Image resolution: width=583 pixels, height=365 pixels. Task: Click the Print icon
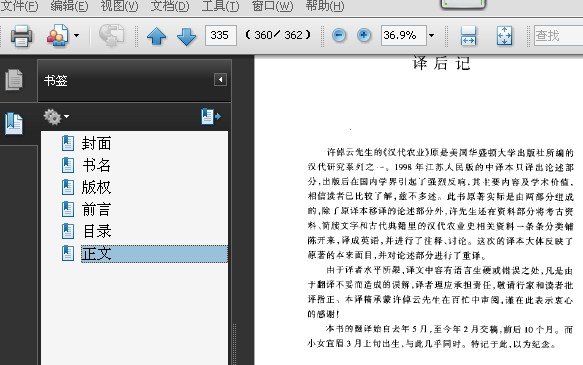tap(21, 36)
